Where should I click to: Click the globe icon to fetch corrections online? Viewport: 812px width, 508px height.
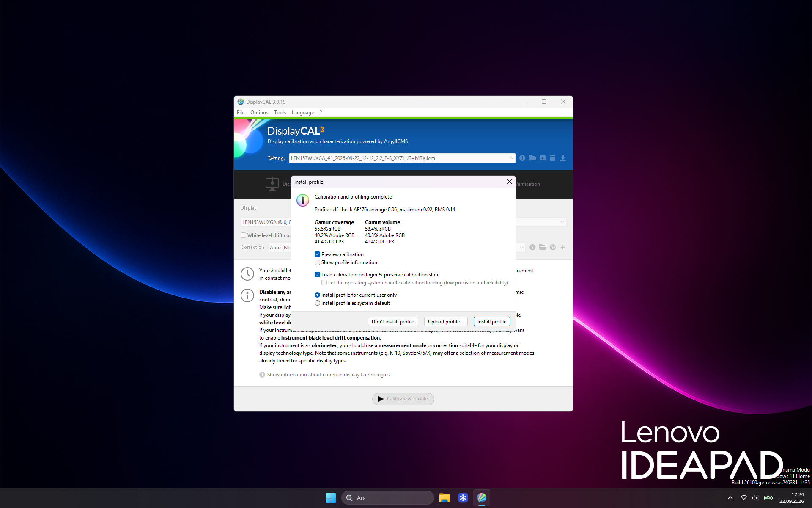click(553, 247)
